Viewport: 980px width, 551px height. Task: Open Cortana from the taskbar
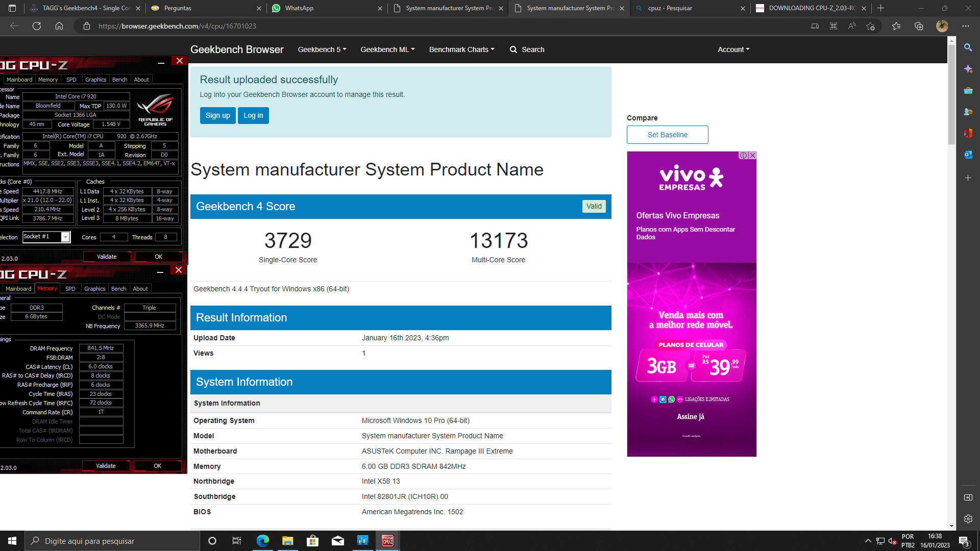[x=212, y=541]
